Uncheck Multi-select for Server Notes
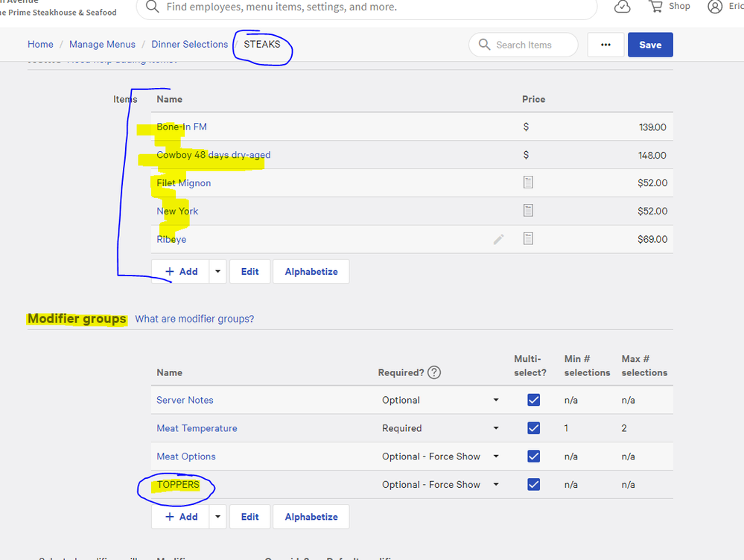The height and width of the screenshot is (560, 744). [x=533, y=400]
